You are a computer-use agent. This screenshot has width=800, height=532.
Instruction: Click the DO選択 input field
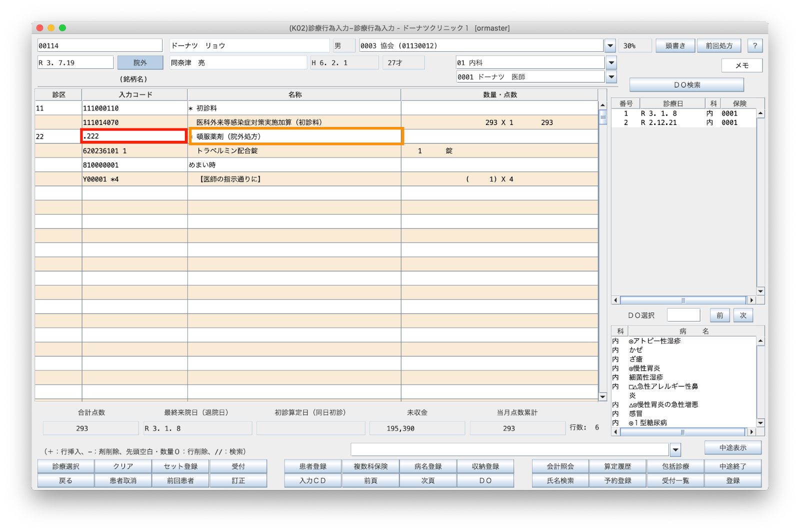coord(683,315)
